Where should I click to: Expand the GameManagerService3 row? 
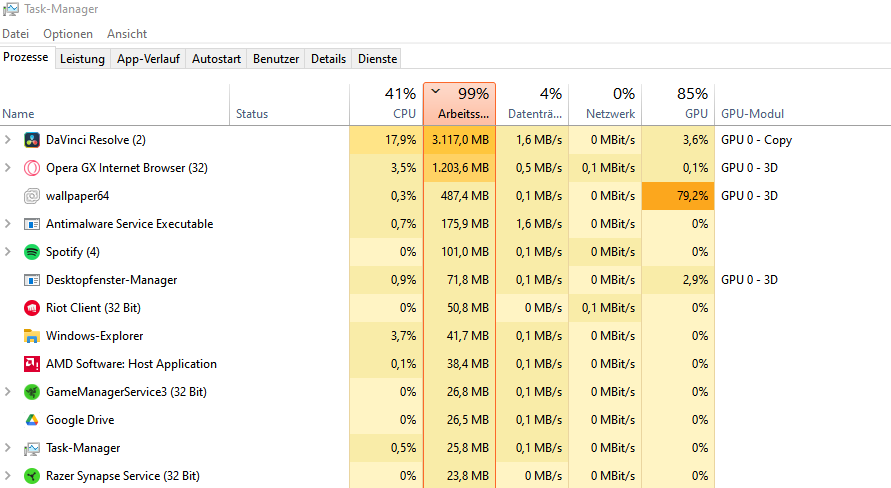[7, 391]
